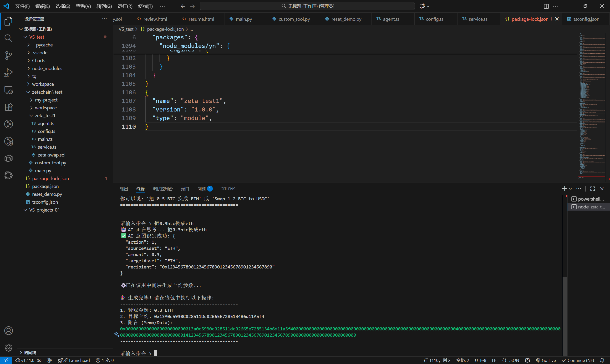Image resolution: width=610 pixels, height=364 pixels.
Task: Open Remote Explorer view in activity bar
Action: (8, 90)
